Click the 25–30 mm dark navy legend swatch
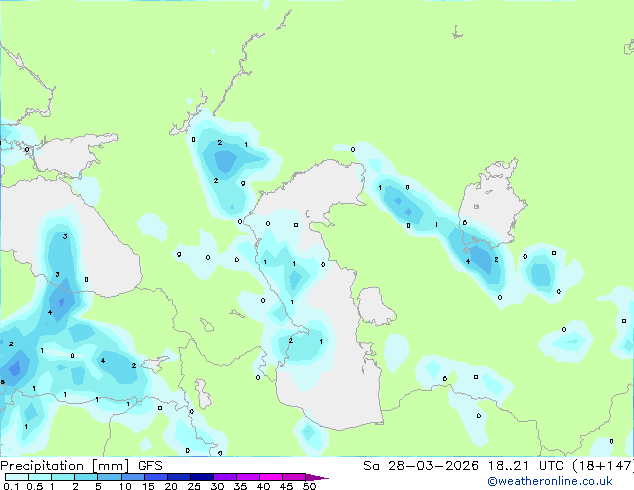The height and width of the screenshot is (490, 634). click(202, 477)
